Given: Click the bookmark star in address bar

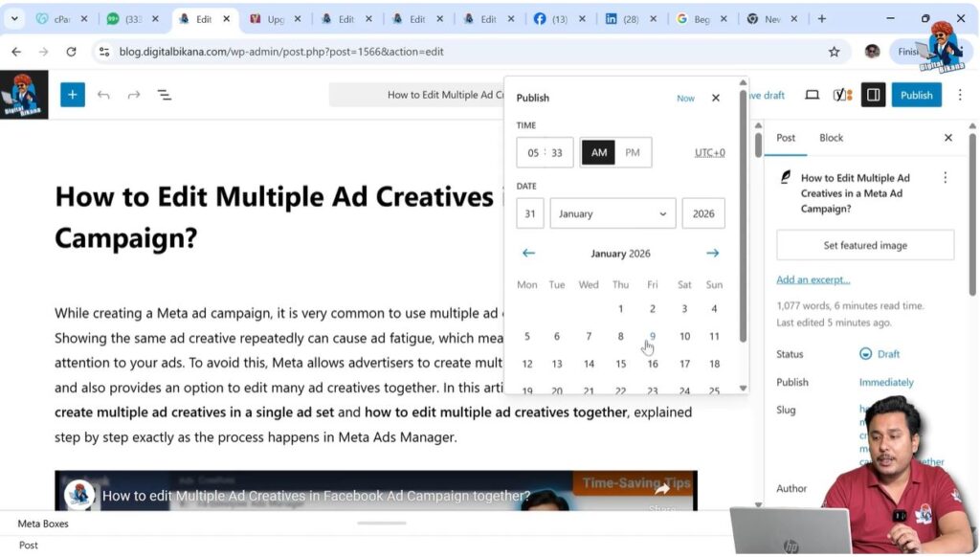Looking at the screenshot, I should click(x=834, y=51).
